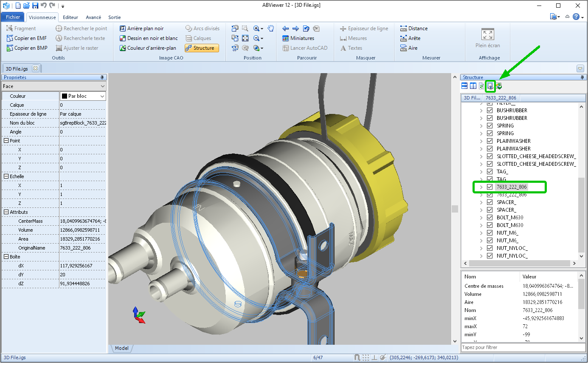Open the Fichier menu
Image resolution: width=588 pixels, height=366 pixels.
[x=13, y=17]
